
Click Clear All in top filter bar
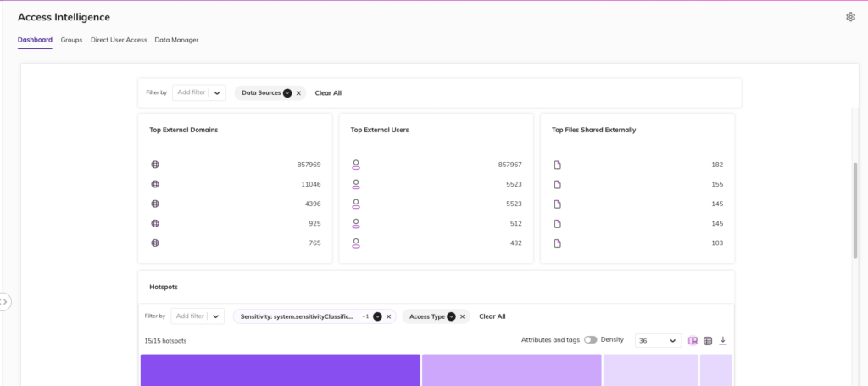[328, 93]
